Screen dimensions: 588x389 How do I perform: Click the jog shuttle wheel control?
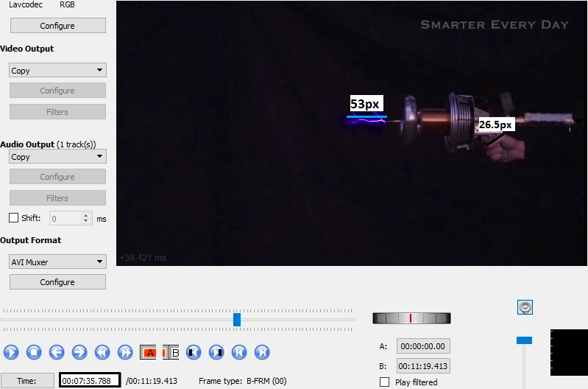(411, 318)
